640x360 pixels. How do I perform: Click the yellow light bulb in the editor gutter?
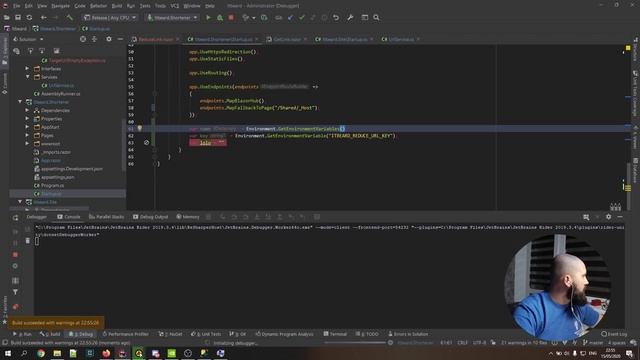point(140,128)
